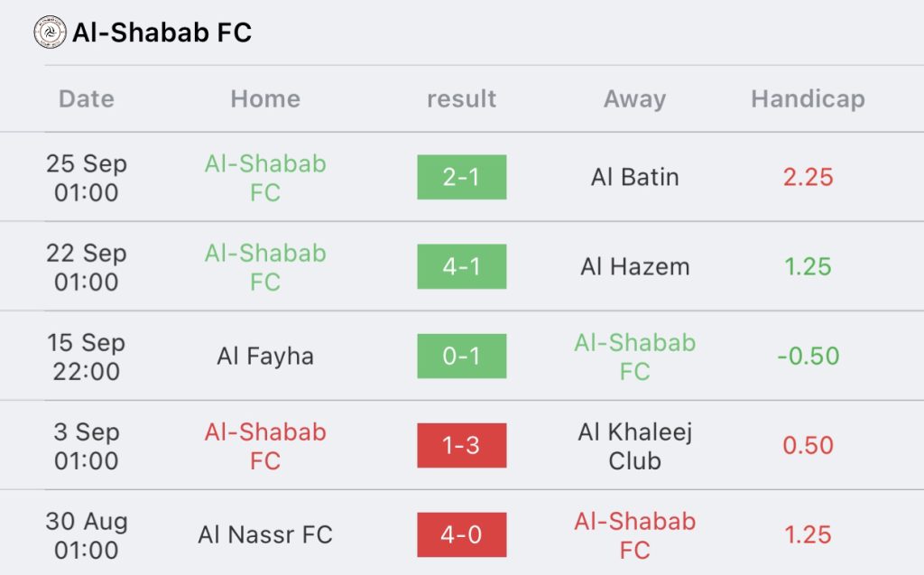Click the Al Khaleej Club team name

pyautogui.click(x=634, y=446)
